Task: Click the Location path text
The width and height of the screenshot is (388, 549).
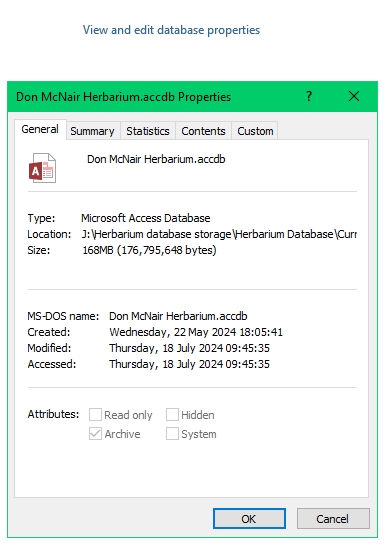Action: 219,234
